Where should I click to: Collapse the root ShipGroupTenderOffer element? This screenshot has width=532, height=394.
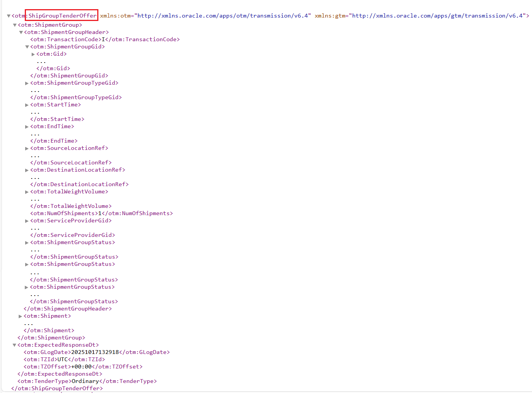(8, 16)
